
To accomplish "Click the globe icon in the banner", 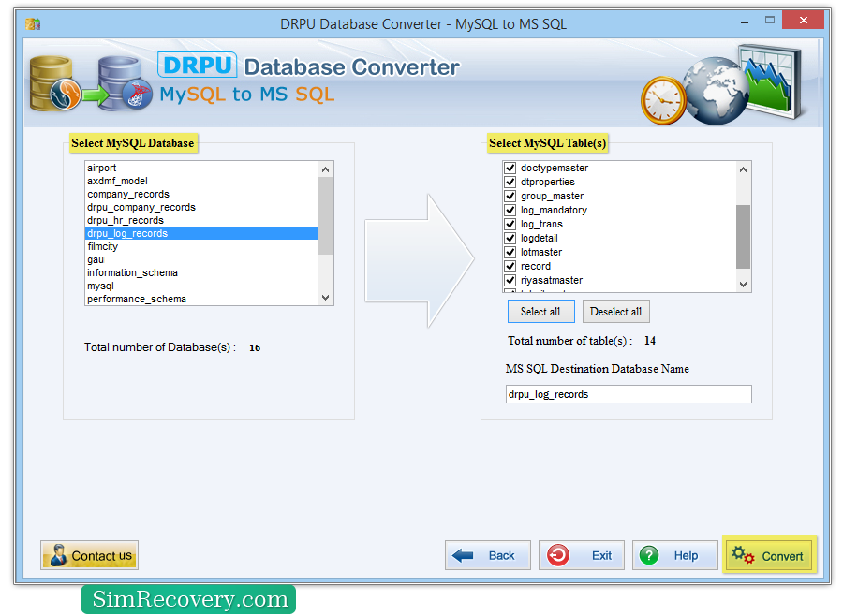I will pos(716,90).
